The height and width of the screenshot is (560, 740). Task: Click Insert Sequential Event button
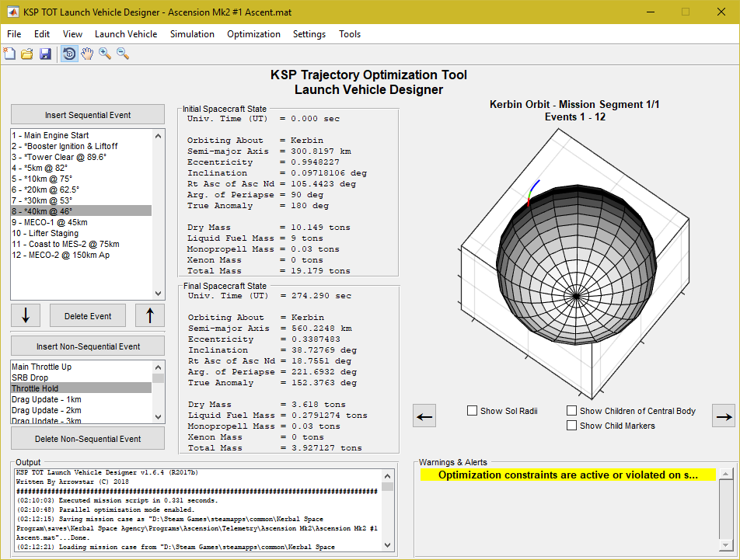pyautogui.click(x=88, y=114)
